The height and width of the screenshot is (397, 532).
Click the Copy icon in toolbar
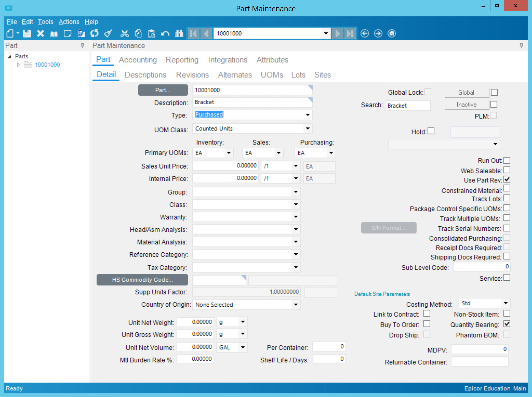point(138,33)
